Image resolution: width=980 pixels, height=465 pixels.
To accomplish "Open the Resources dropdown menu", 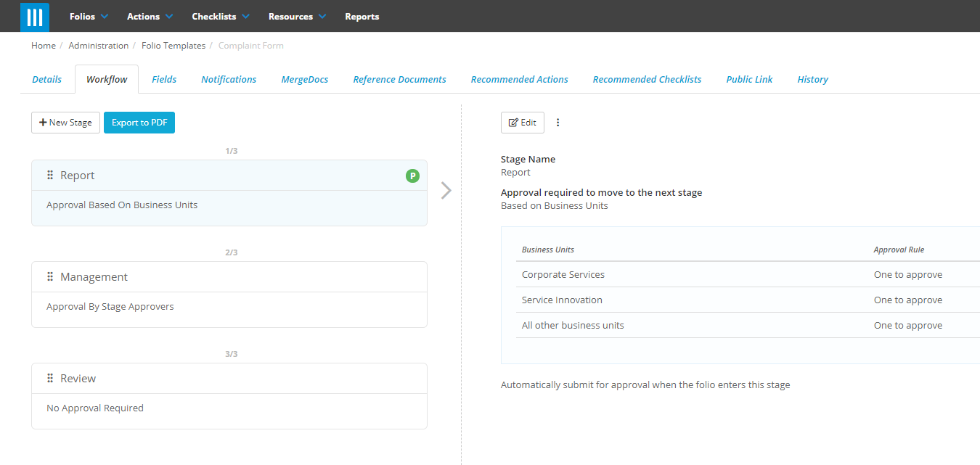I will coord(292,16).
